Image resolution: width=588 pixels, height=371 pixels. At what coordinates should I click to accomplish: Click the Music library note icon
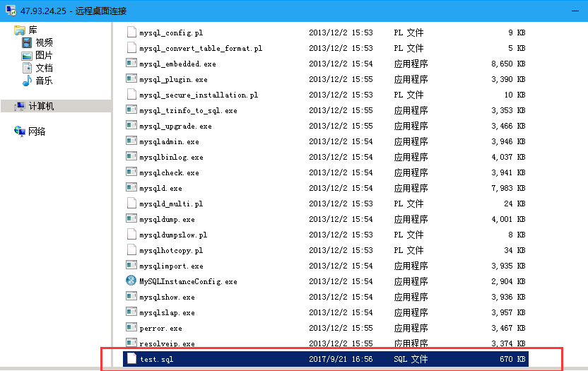(x=27, y=81)
